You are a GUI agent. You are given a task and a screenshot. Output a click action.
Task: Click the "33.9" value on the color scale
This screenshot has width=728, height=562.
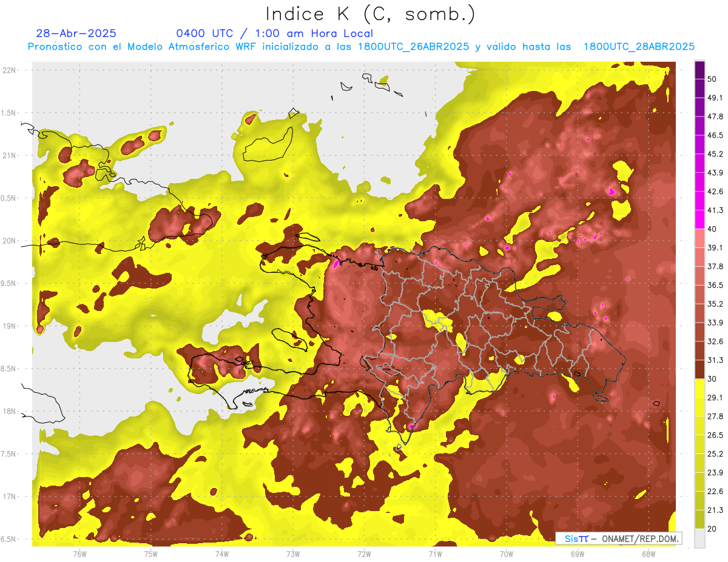[x=715, y=323]
